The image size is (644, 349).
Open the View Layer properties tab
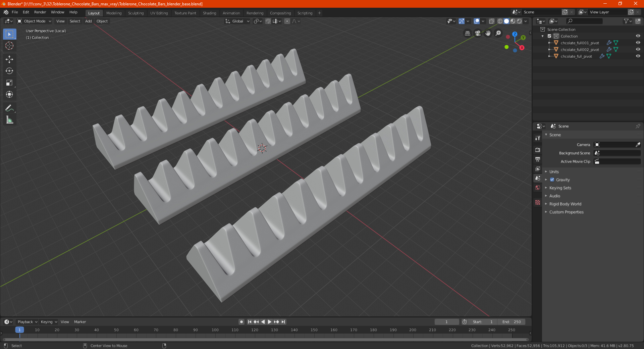click(538, 168)
